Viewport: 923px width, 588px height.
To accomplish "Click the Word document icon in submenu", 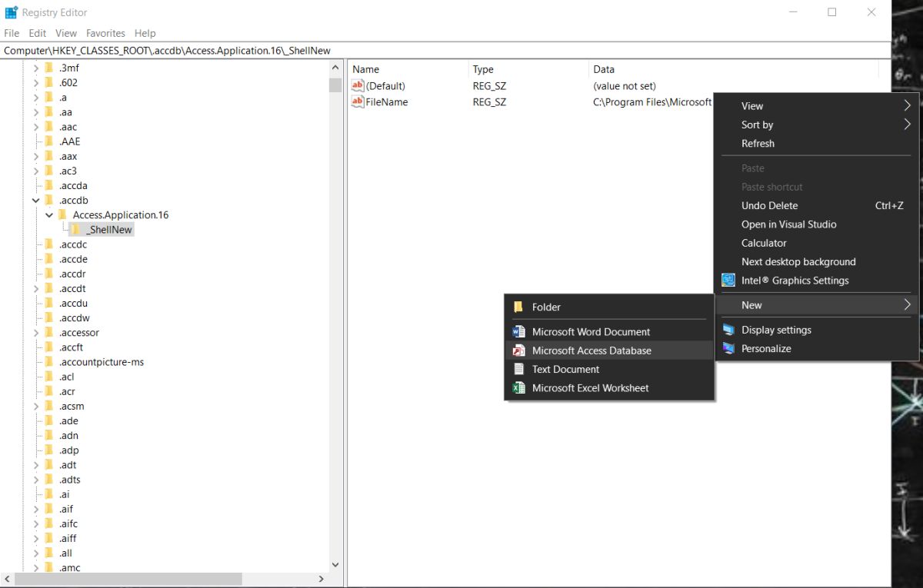I will (518, 332).
